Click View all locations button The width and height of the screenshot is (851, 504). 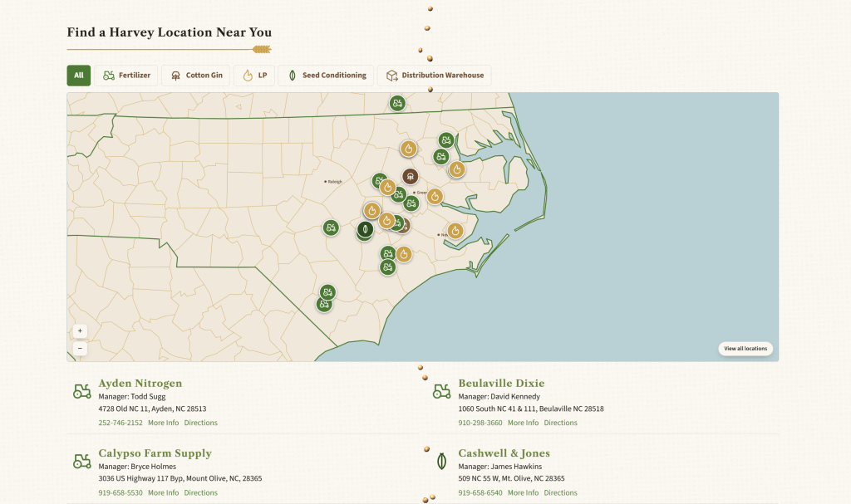click(x=745, y=348)
